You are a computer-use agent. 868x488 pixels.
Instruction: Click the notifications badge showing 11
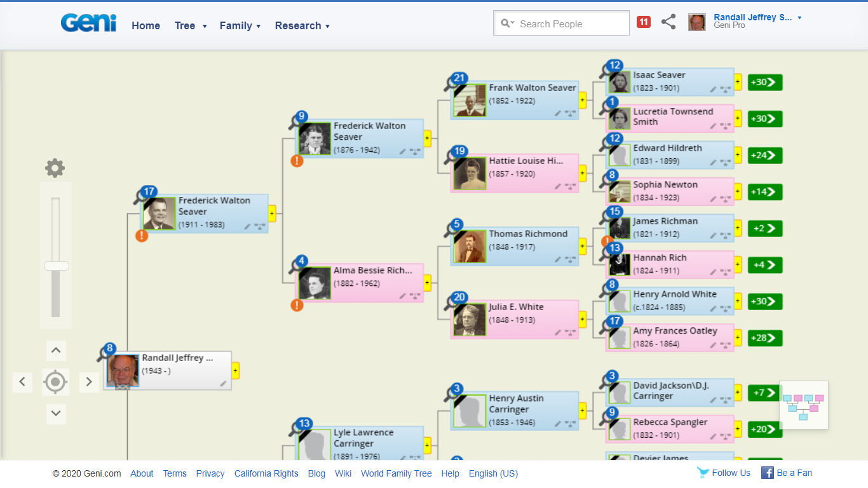643,21
